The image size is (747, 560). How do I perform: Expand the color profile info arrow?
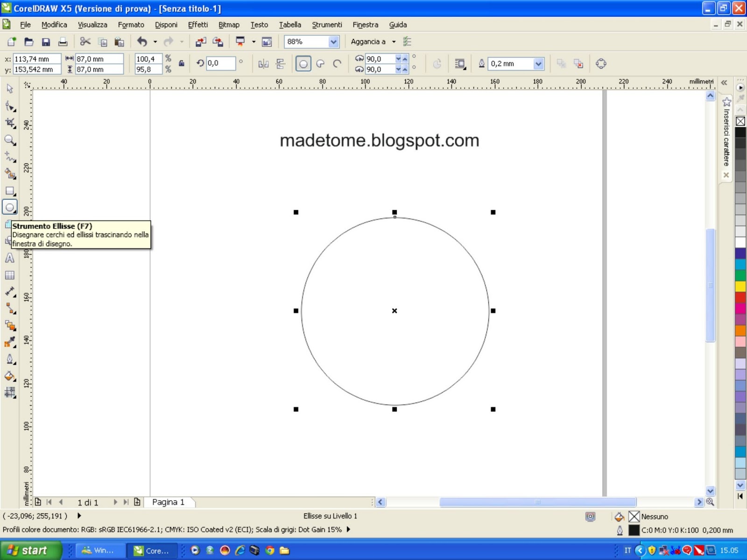tap(348, 530)
